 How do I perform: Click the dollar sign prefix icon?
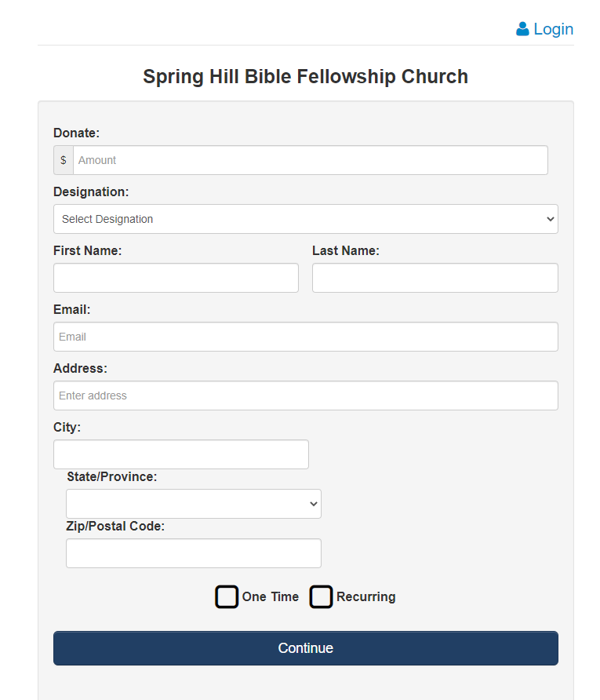click(64, 160)
